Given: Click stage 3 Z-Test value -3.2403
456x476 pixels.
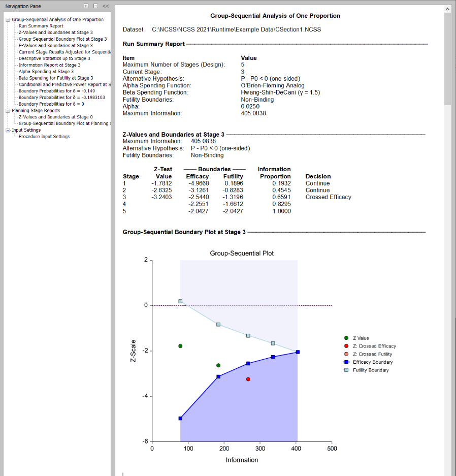Looking at the screenshot, I should [161, 197].
